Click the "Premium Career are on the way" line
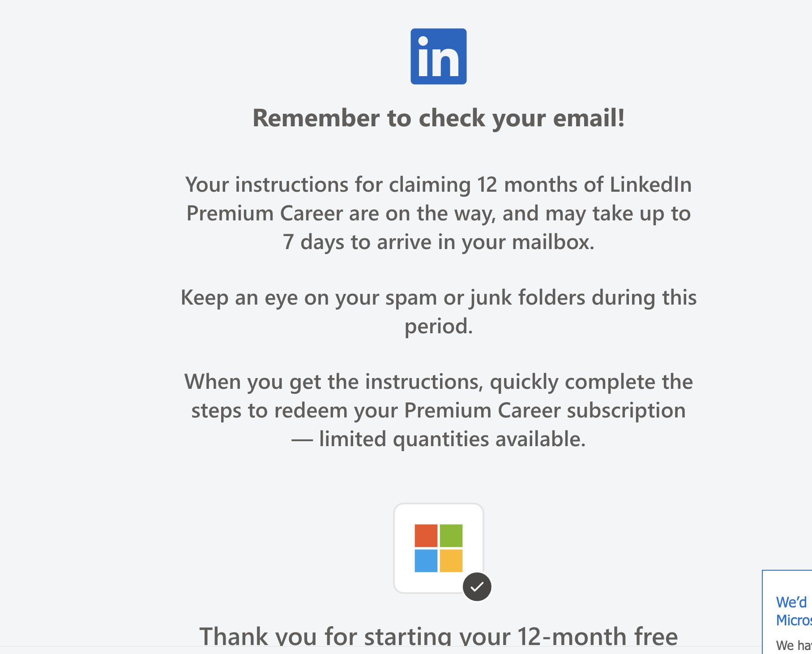This screenshot has height=654, width=812. point(438,213)
